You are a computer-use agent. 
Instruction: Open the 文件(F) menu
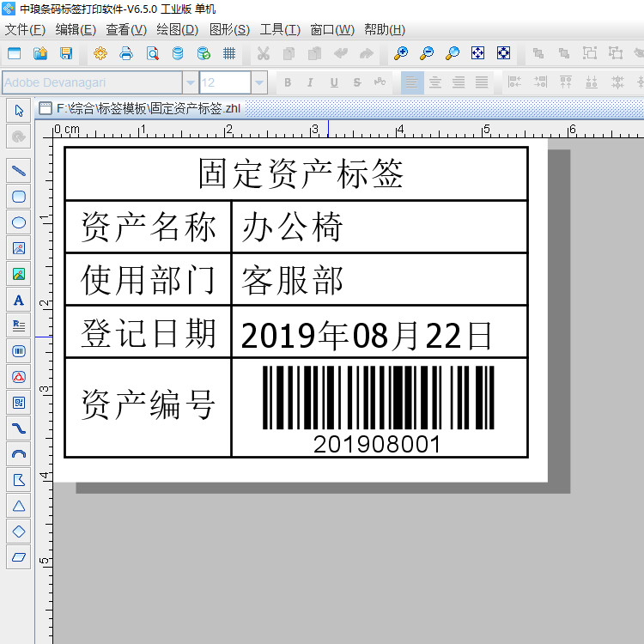(25, 29)
